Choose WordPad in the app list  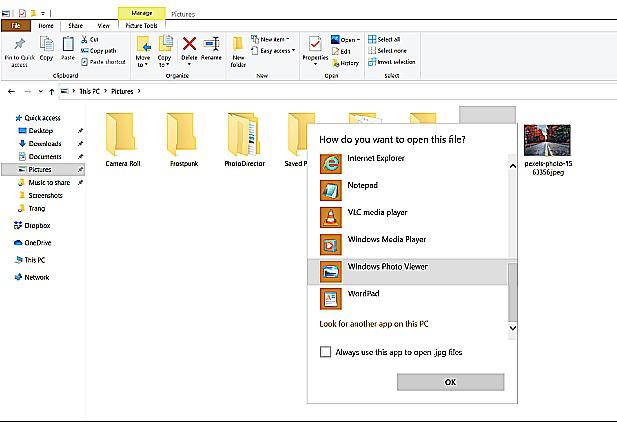tap(408, 299)
